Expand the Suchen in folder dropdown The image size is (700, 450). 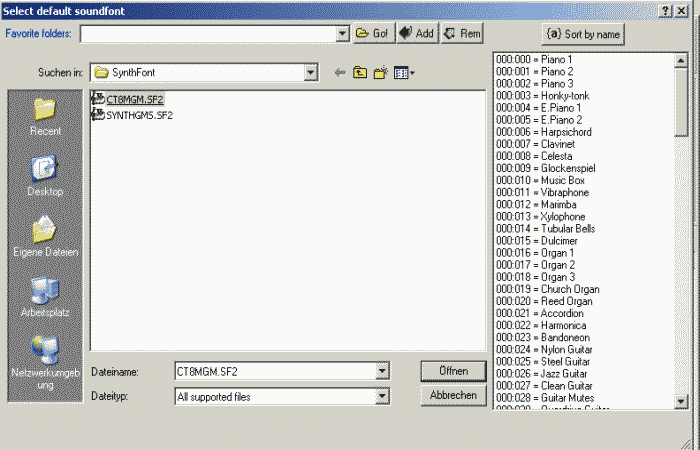click(311, 73)
